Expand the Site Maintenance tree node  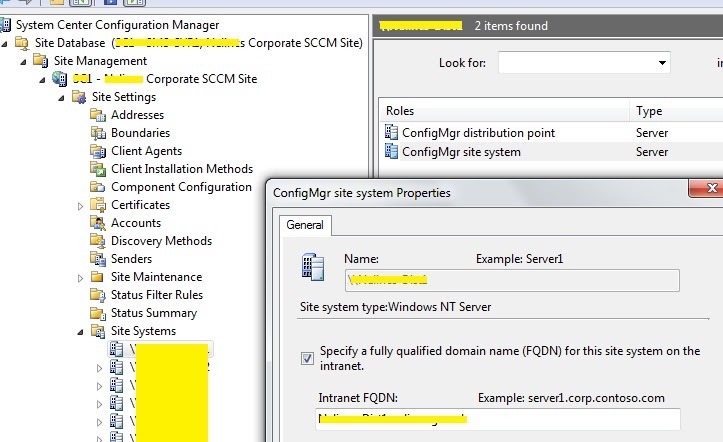[x=80, y=278]
